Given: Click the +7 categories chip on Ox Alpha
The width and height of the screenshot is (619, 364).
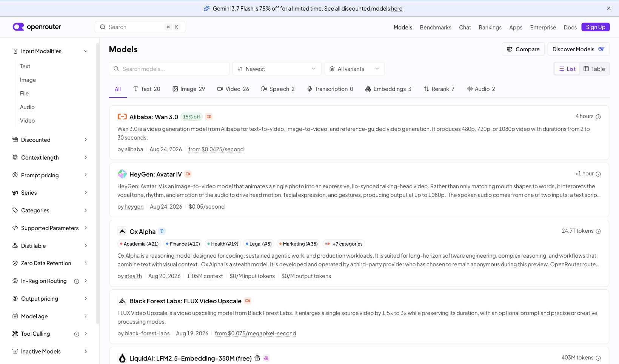Looking at the screenshot, I should 344,244.
